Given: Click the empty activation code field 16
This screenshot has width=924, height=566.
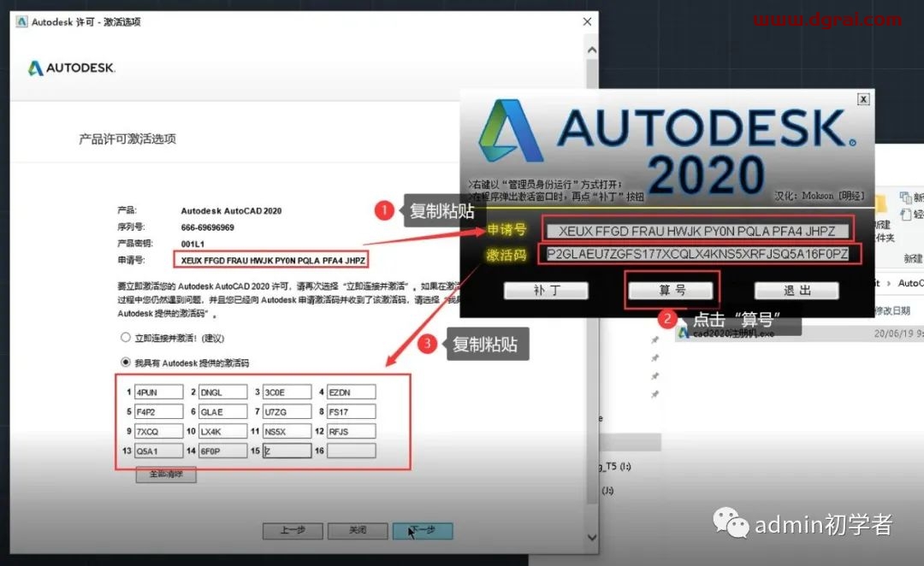Looking at the screenshot, I should click(x=352, y=451).
